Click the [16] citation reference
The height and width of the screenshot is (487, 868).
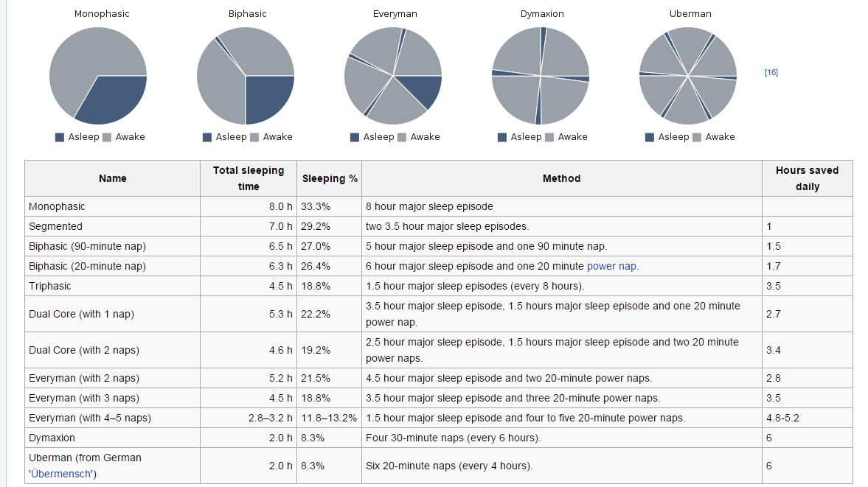(771, 73)
